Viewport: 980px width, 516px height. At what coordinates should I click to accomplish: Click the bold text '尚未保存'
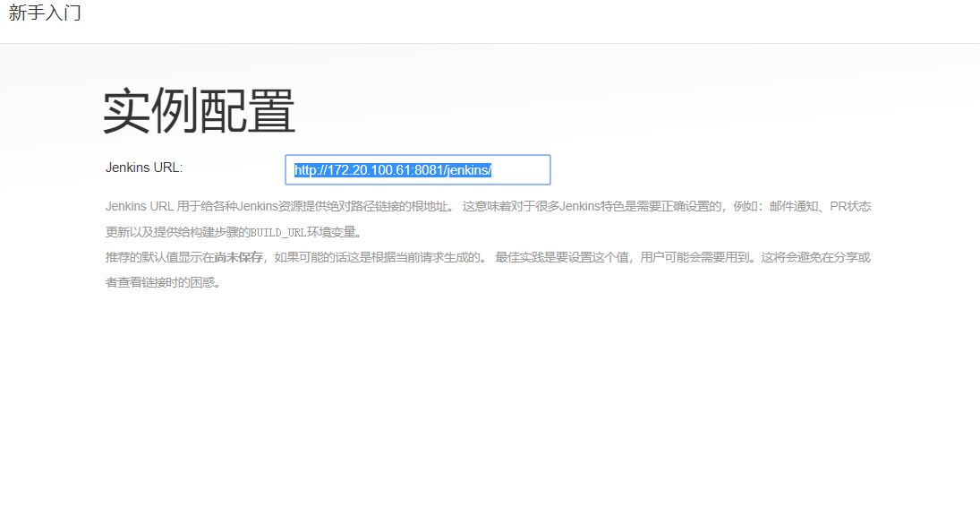tap(239, 257)
